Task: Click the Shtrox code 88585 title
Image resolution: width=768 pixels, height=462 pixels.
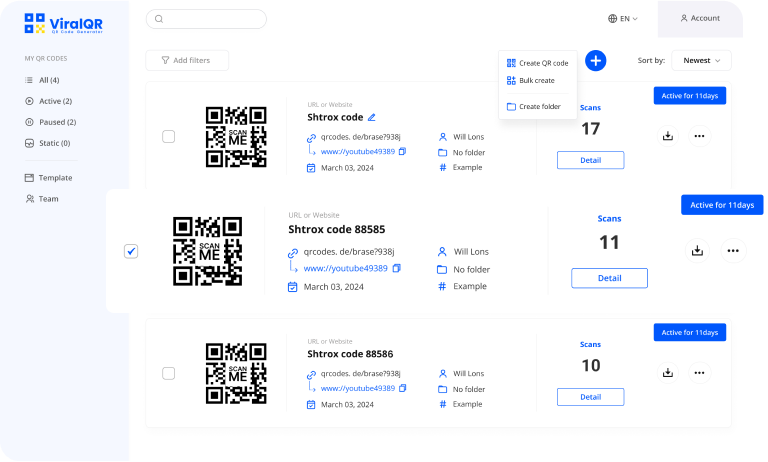Action: pos(336,229)
